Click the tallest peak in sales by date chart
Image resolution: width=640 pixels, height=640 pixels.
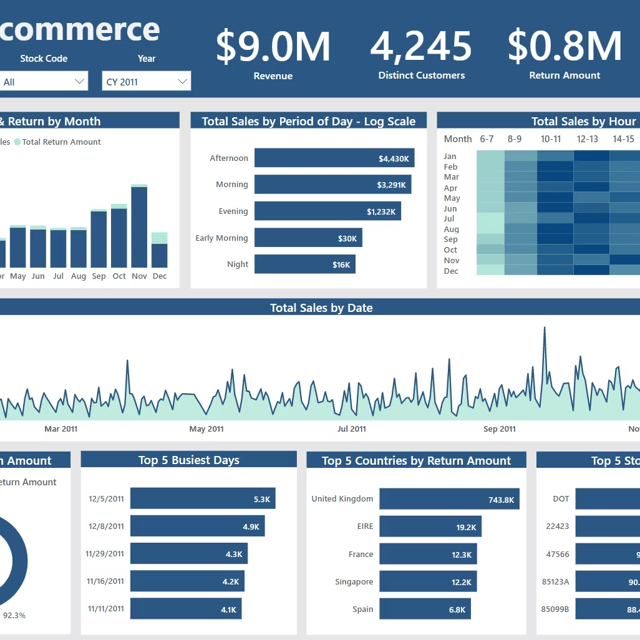click(544, 329)
